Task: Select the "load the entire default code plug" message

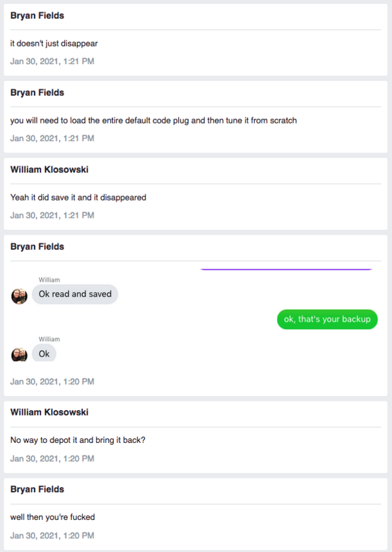Action: point(154,121)
